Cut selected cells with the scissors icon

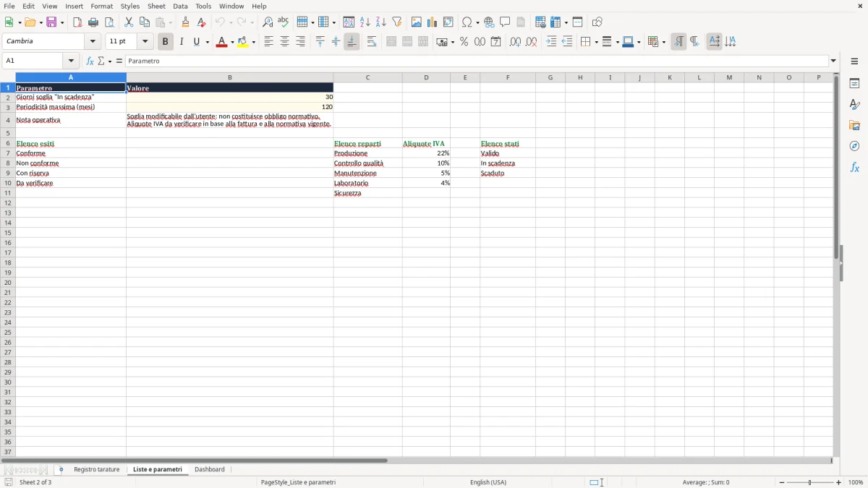coord(129,22)
